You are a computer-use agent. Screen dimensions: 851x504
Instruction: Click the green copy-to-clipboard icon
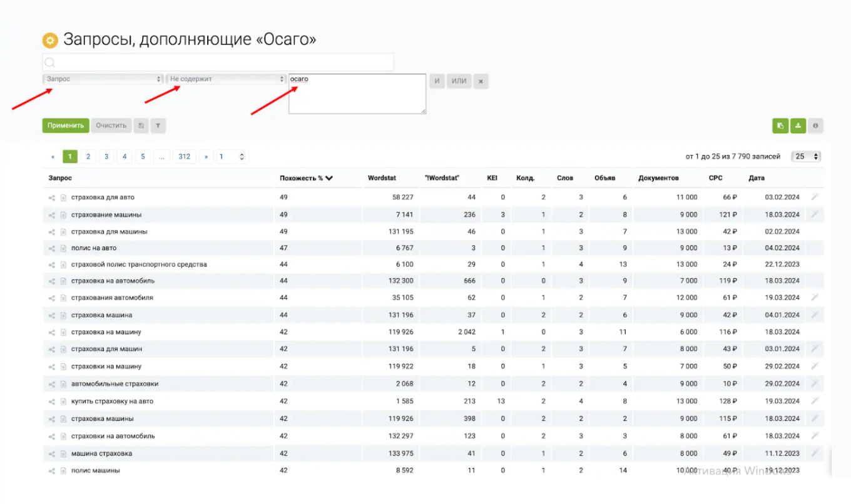[780, 126]
